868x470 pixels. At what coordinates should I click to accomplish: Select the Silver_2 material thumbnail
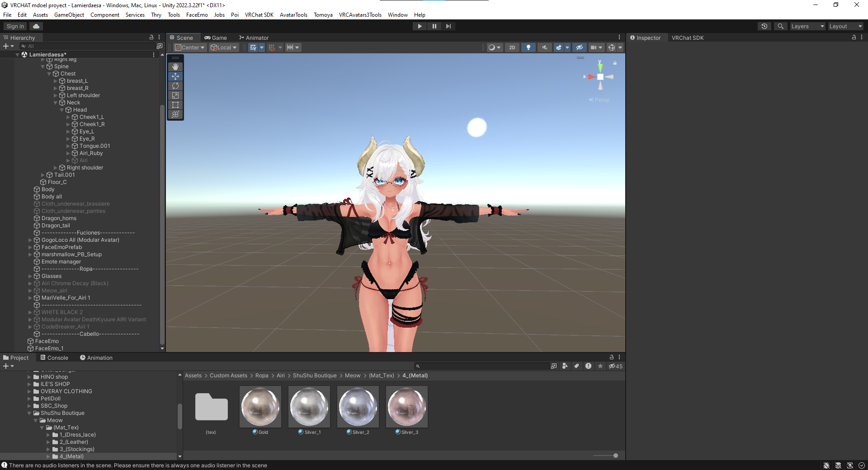click(x=358, y=407)
